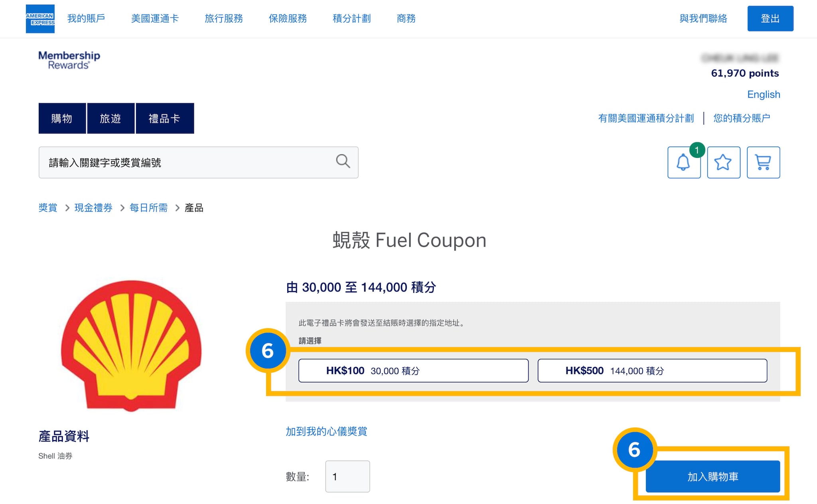Switch language via the English link
817x504 pixels.
[764, 94]
